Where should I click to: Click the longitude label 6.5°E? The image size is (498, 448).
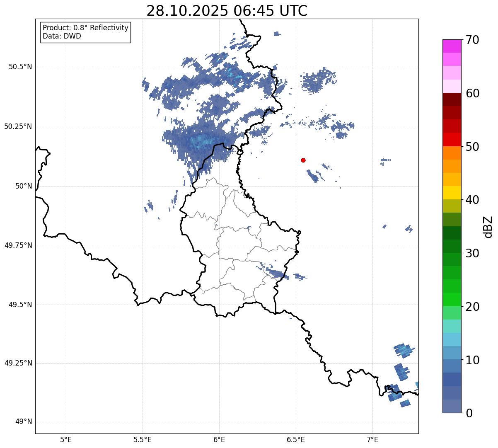click(x=296, y=439)
